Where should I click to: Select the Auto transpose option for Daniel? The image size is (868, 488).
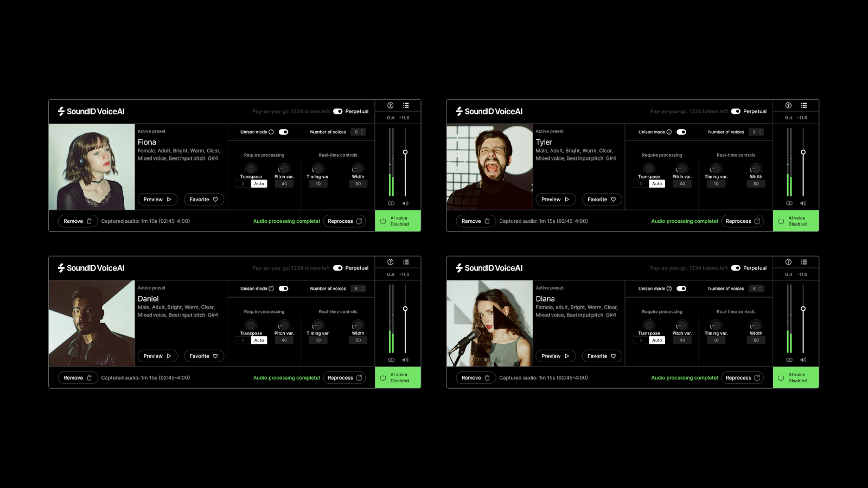[x=259, y=341]
